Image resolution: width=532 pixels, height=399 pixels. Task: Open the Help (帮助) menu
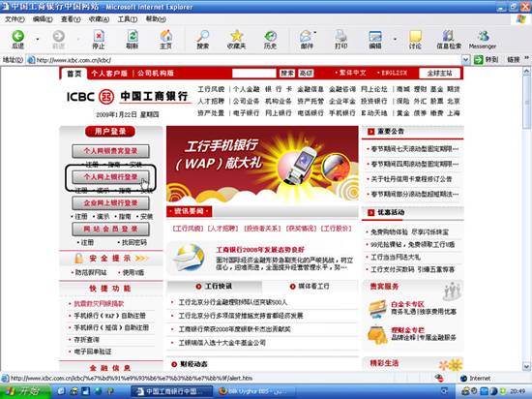[156, 19]
